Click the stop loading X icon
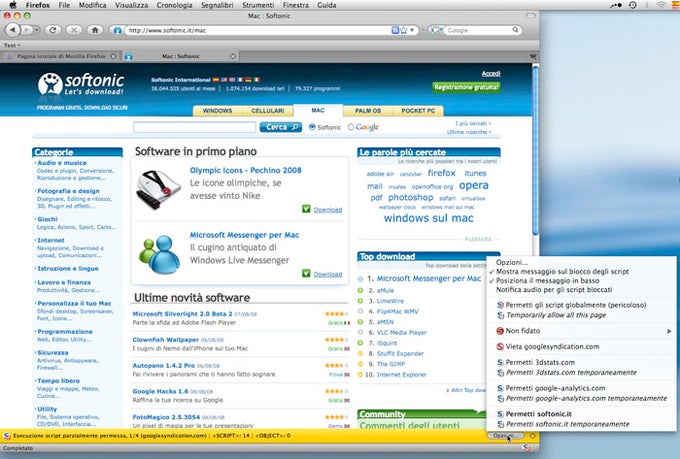Image resolution: width=680 pixels, height=459 pixels. tap(74, 30)
